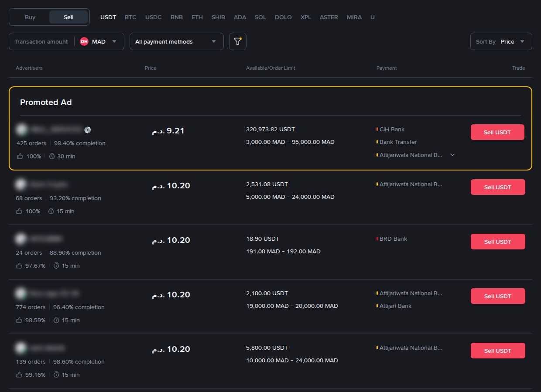The image size is (541, 392).
Task: Click thumbs-up icon next to 97.67%
Action: coord(19,266)
